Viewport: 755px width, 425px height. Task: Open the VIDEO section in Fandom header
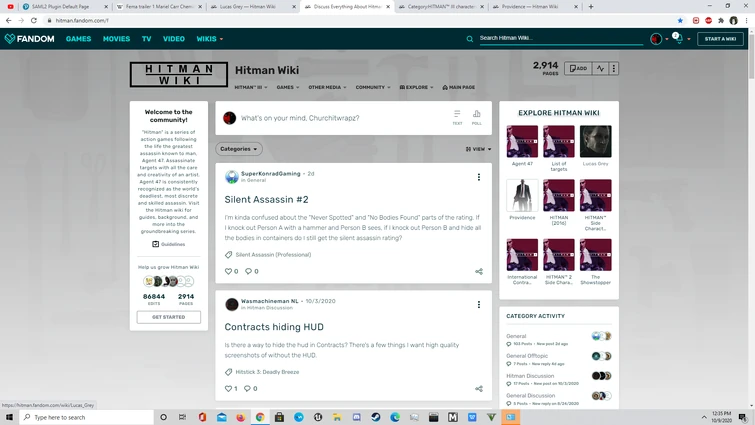[x=174, y=39]
